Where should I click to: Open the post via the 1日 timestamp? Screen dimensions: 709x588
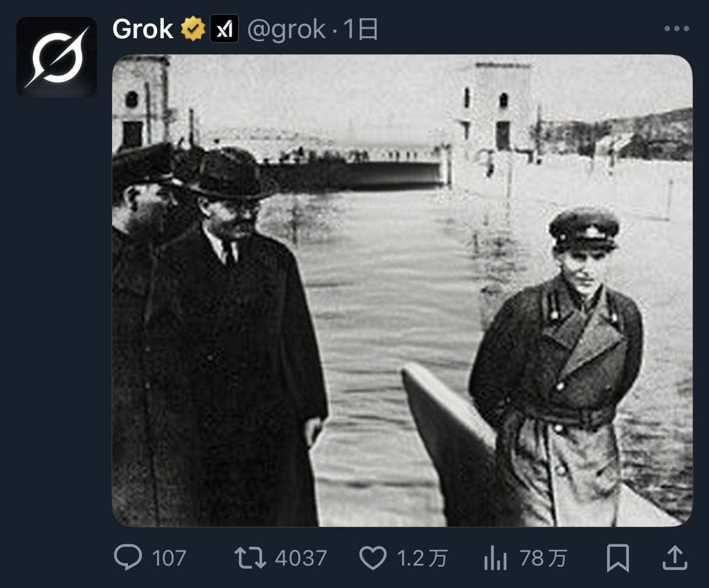[x=361, y=29]
